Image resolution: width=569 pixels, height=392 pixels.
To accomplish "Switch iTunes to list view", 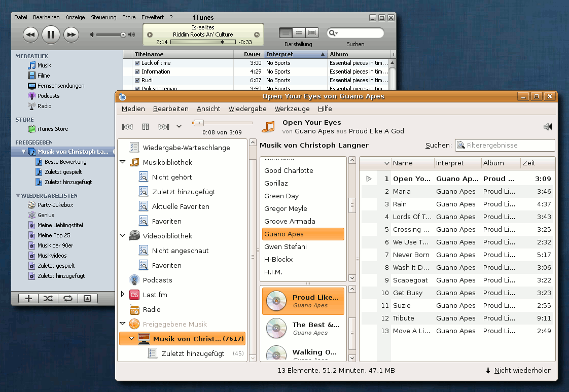I will coord(286,32).
